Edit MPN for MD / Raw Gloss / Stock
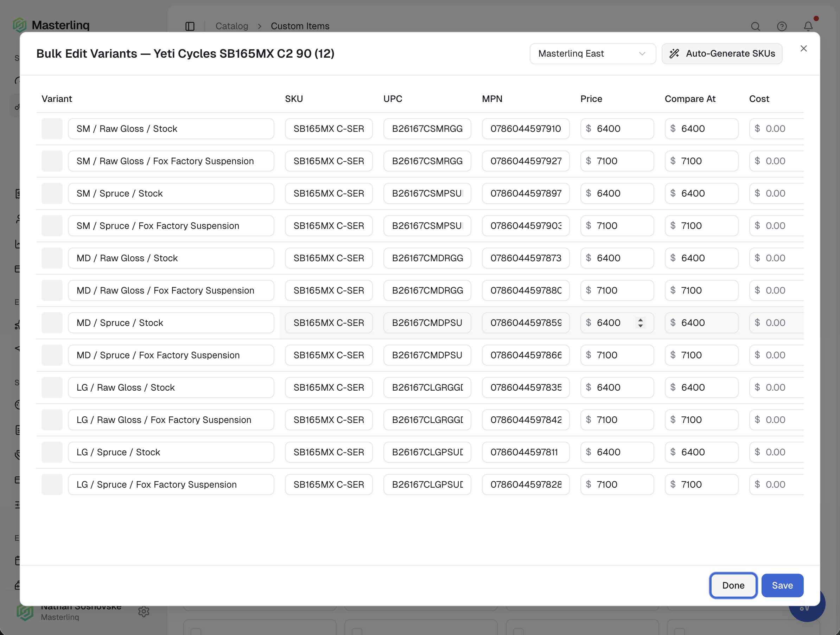 tap(526, 258)
